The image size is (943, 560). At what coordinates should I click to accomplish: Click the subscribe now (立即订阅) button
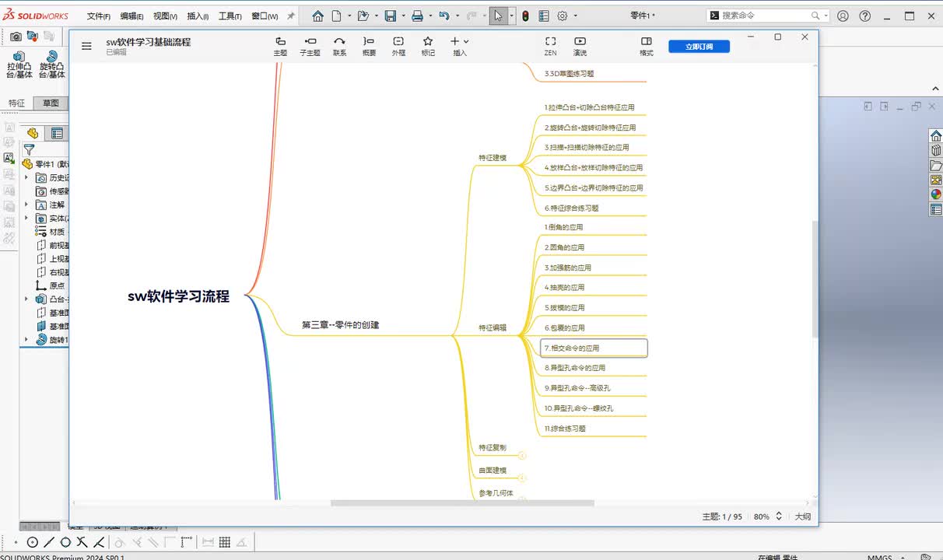[699, 47]
